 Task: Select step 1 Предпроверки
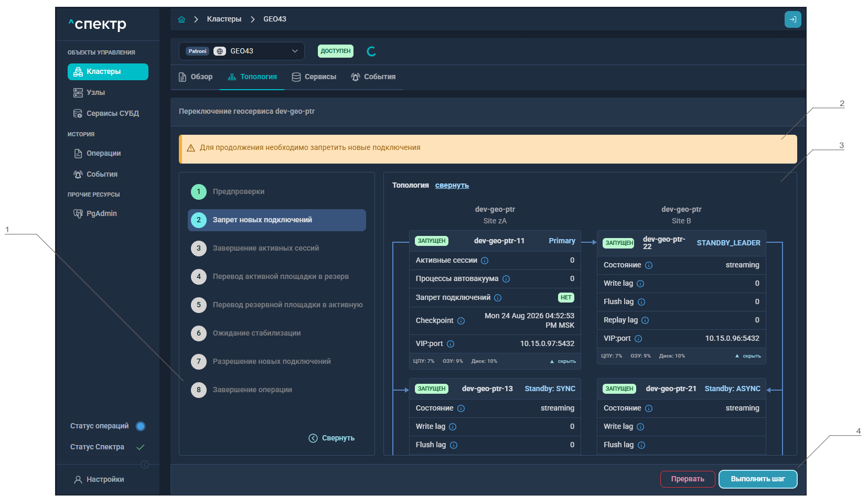pyautogui.click(x=277, y=192)
